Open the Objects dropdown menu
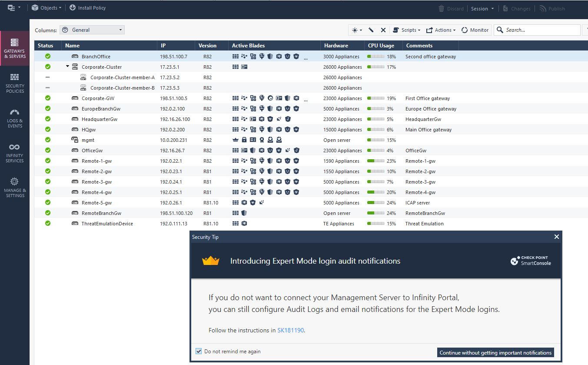The image size is (588, 365). 47,8
